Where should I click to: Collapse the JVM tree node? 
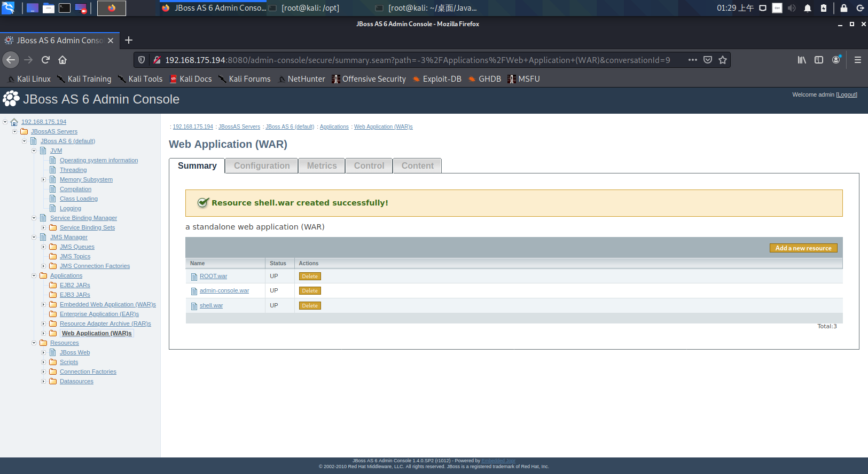[34, 151]
